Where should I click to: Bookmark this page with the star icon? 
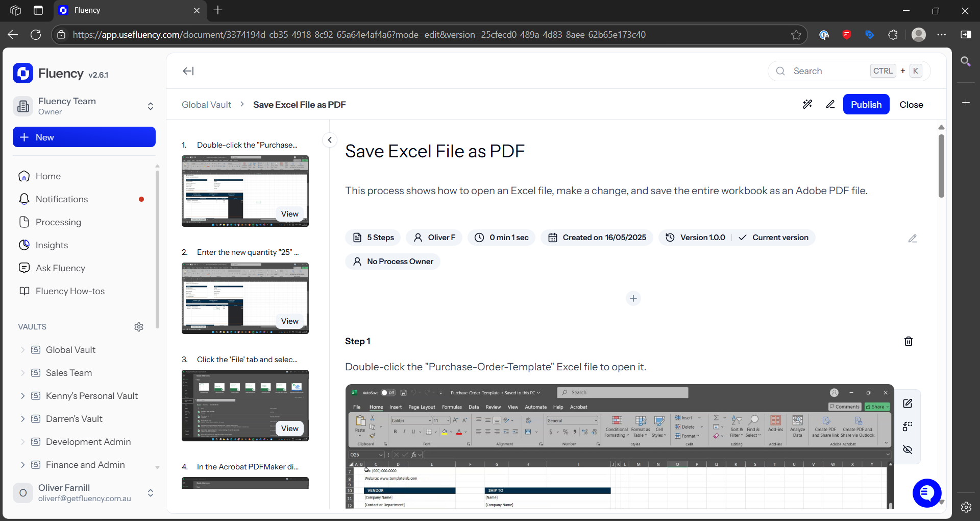796,35
